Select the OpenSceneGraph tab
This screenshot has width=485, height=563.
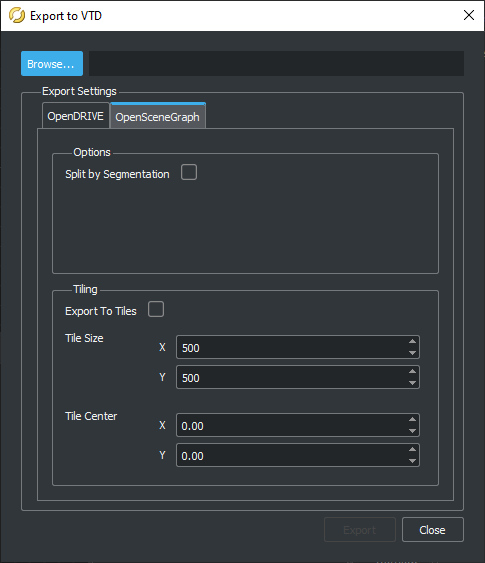(158, 116)
